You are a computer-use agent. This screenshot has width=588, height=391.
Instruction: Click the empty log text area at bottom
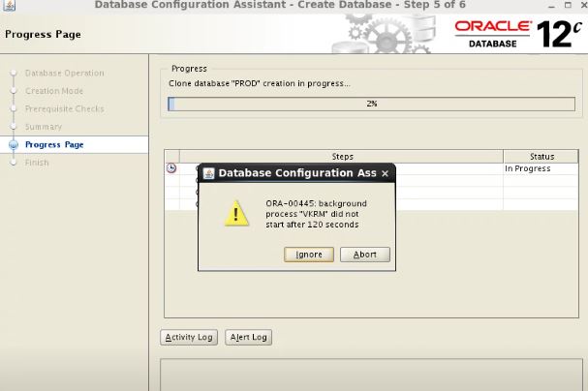click(x=371, y=375)
